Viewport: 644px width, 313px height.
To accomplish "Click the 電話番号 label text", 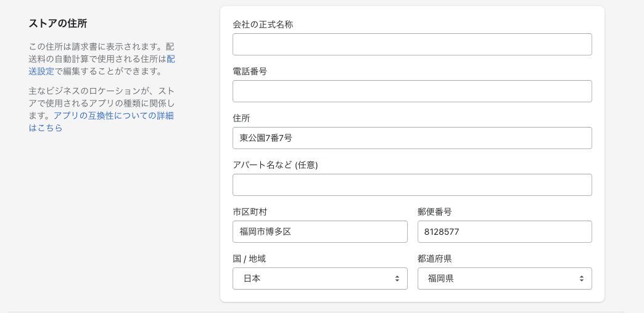I will click(x=250, y=71).
